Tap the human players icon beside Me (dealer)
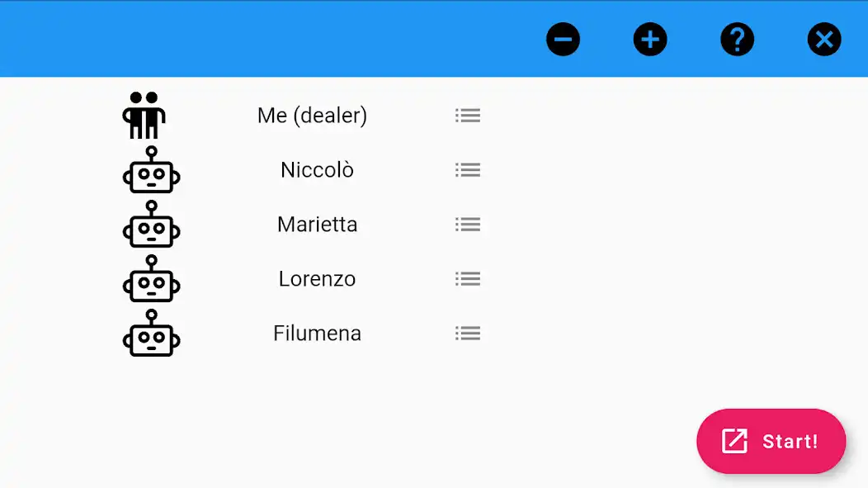 [144, 116]
